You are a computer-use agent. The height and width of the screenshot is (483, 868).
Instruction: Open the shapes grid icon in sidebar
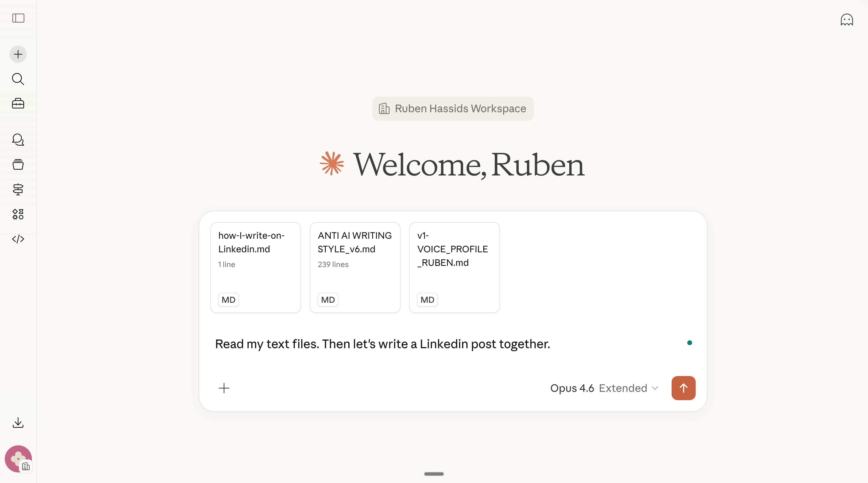tap(18, 214)
